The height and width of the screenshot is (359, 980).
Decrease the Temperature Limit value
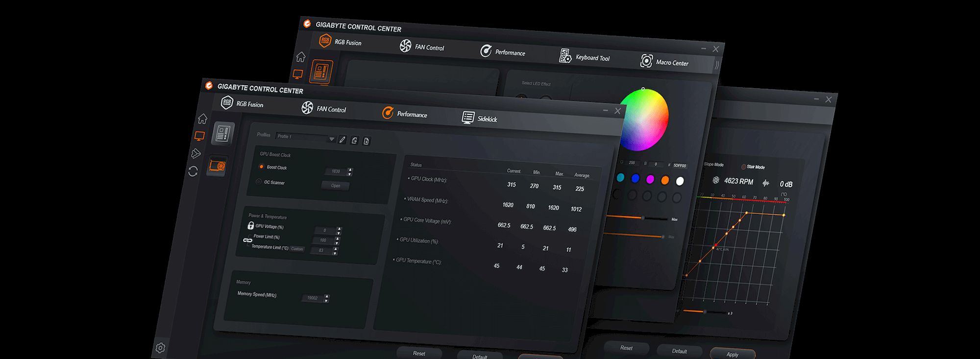[x=335, y=253]
